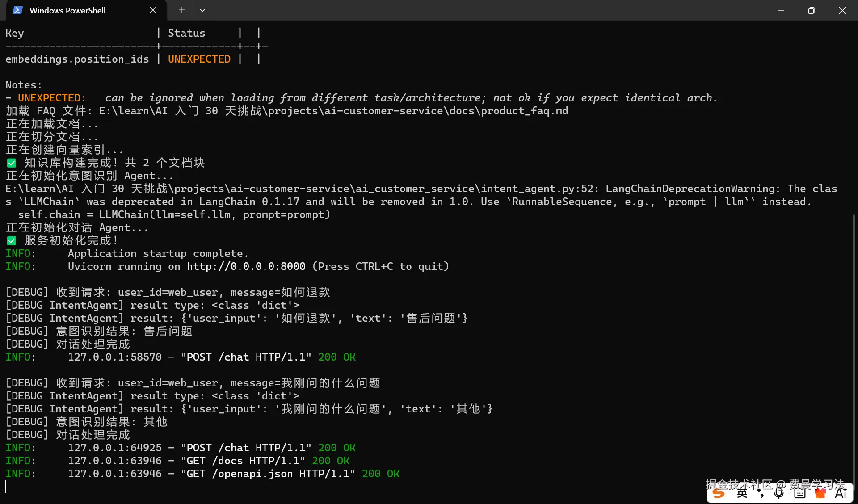This screenshot has width=858, height=504.
Task: Click the blinking cursor input line
Action: tap(6, 487)
